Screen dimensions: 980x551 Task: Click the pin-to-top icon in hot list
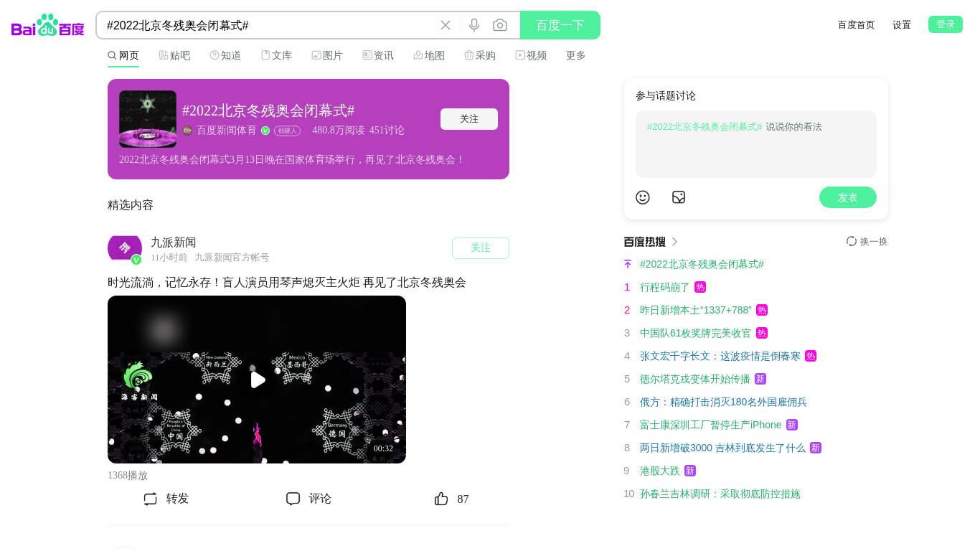pyautogui.click(x=628, y=264)
